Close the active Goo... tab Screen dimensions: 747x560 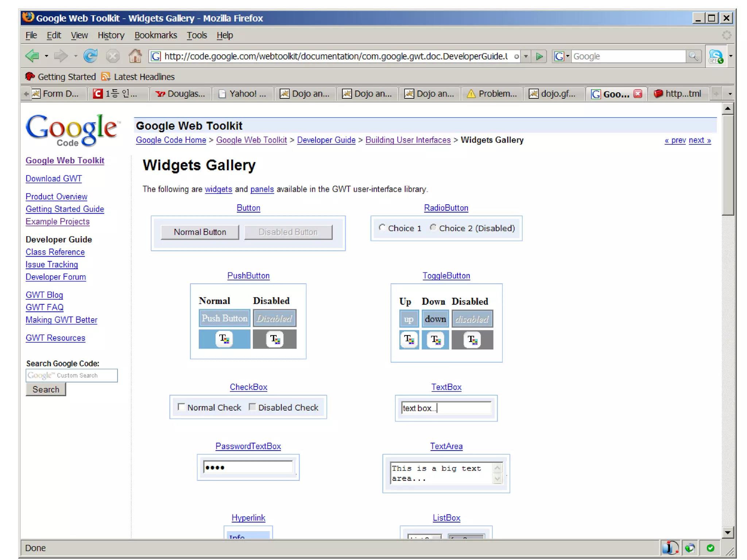click(x=638, y=94)
